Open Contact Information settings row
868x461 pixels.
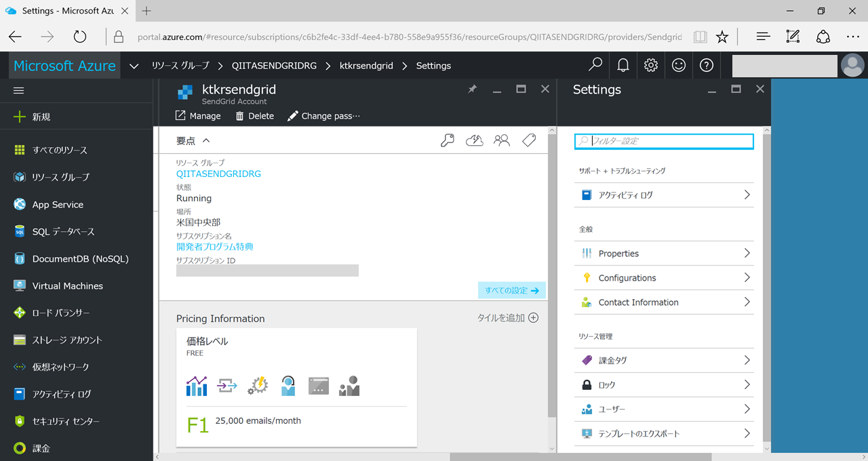coord(664,302)
